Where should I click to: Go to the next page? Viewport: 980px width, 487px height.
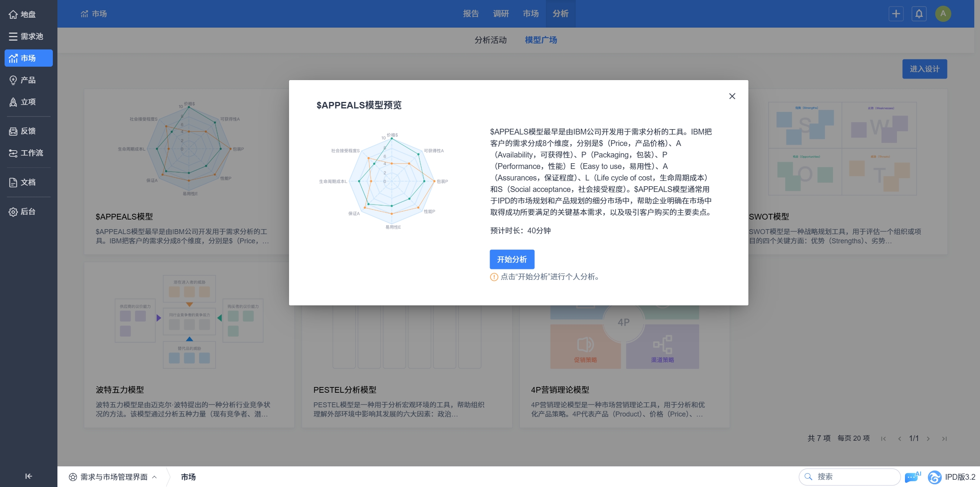[928, 439]
